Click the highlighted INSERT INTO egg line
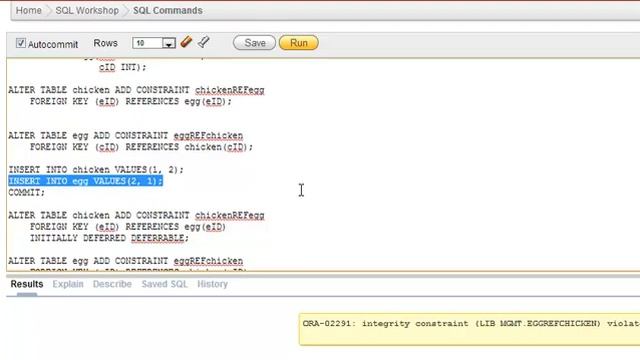The width and height of the screenshot is (640, 360). 86,181
